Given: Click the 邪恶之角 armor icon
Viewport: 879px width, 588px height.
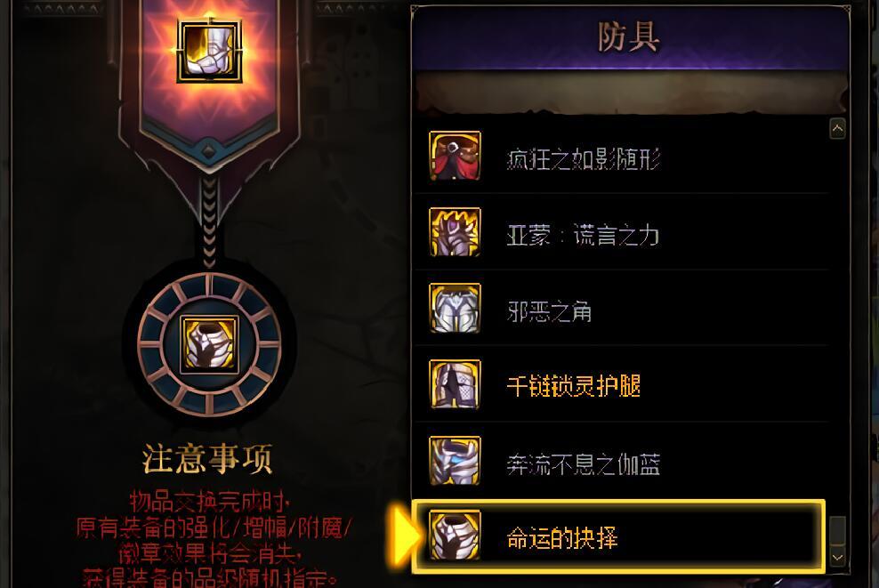Looking at the screenshot, I should coord(455,309).
